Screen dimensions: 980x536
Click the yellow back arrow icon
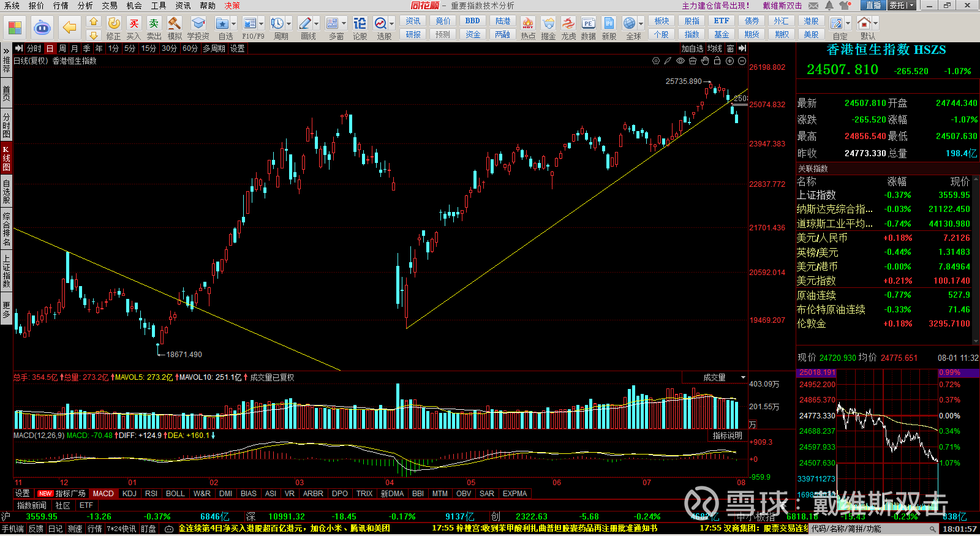70,28
